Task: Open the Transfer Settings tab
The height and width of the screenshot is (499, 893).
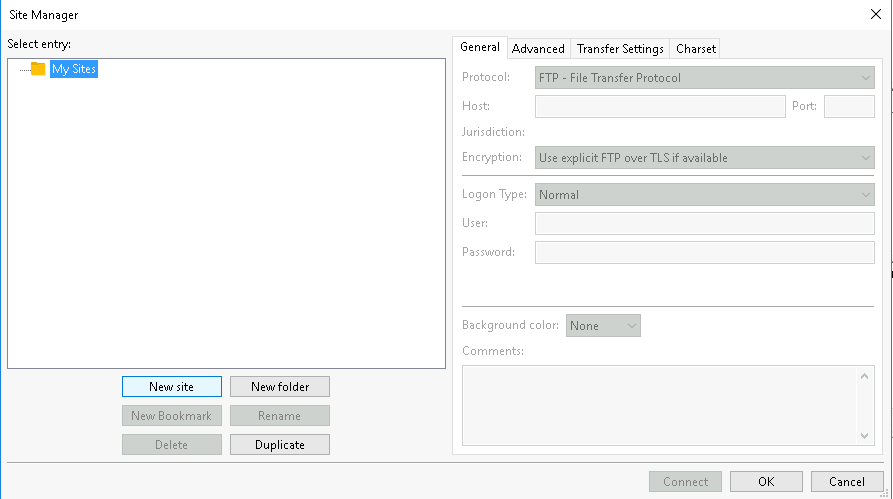Action: [620, 49]
